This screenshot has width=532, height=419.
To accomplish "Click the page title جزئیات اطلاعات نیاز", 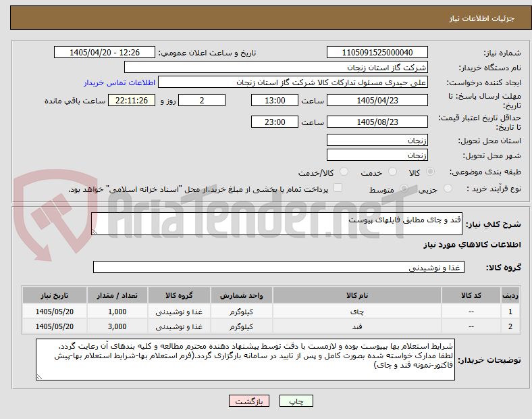I will point(481,18).
